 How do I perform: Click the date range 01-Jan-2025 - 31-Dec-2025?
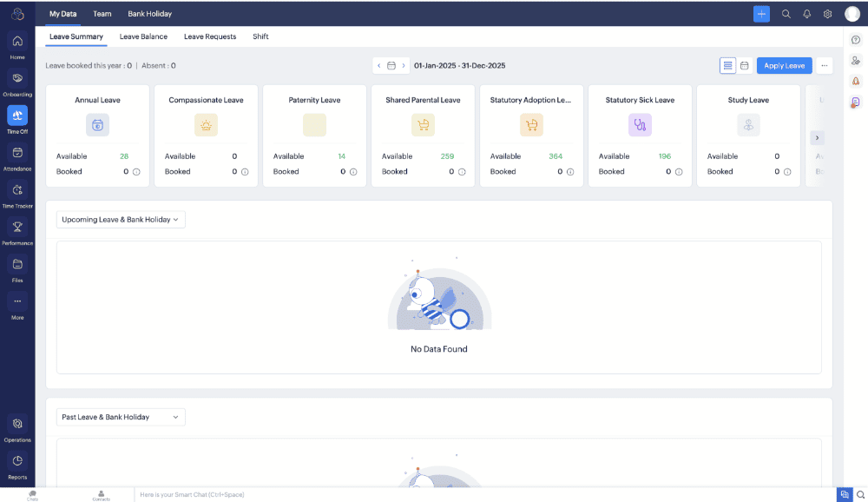pos(459,65)
